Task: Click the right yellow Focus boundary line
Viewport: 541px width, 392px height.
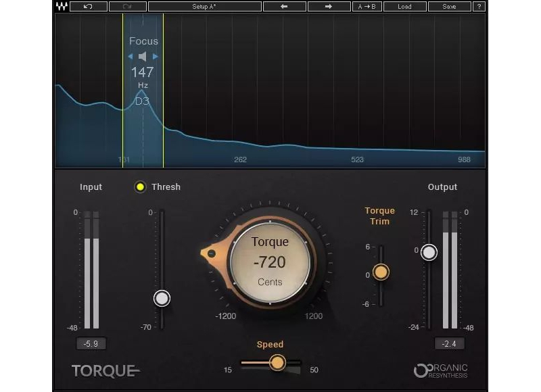Action: [x=163, y=91]
